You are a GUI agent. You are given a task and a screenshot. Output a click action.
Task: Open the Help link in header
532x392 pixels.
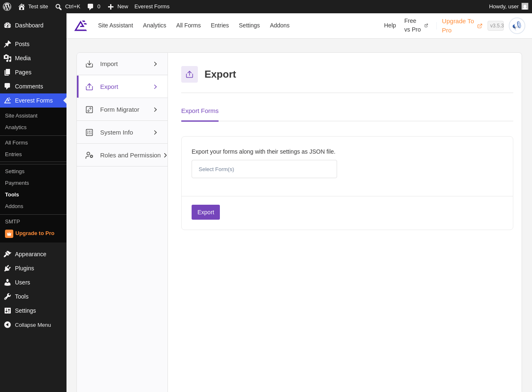point(390,25)
